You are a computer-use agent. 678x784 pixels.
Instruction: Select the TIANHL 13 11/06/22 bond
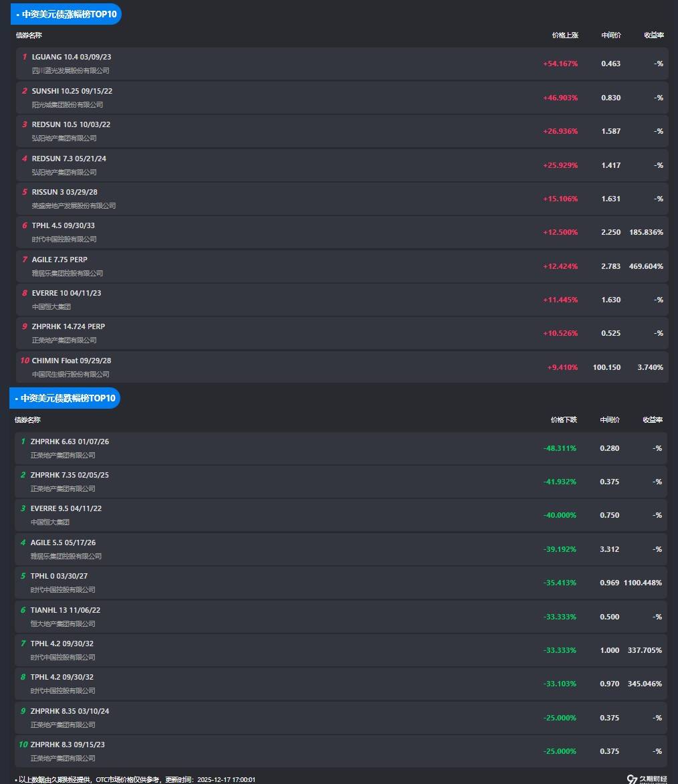tap(66, 610)
